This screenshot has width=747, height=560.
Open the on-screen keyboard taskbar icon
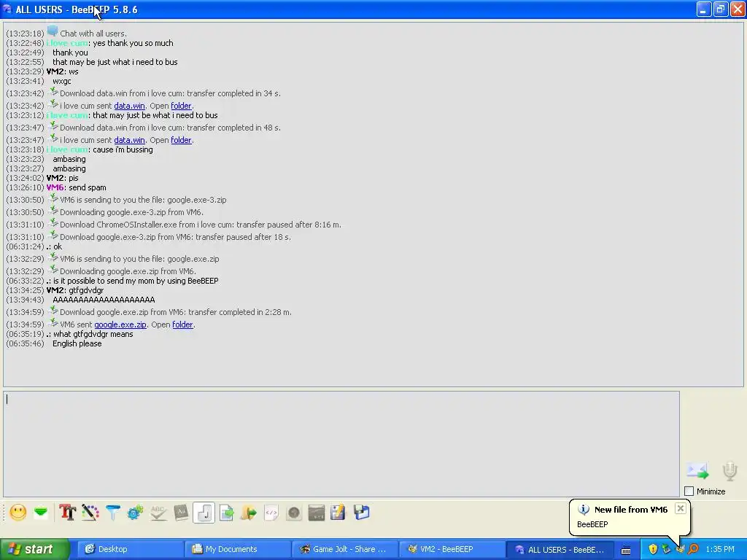click(x=626, y=550)
